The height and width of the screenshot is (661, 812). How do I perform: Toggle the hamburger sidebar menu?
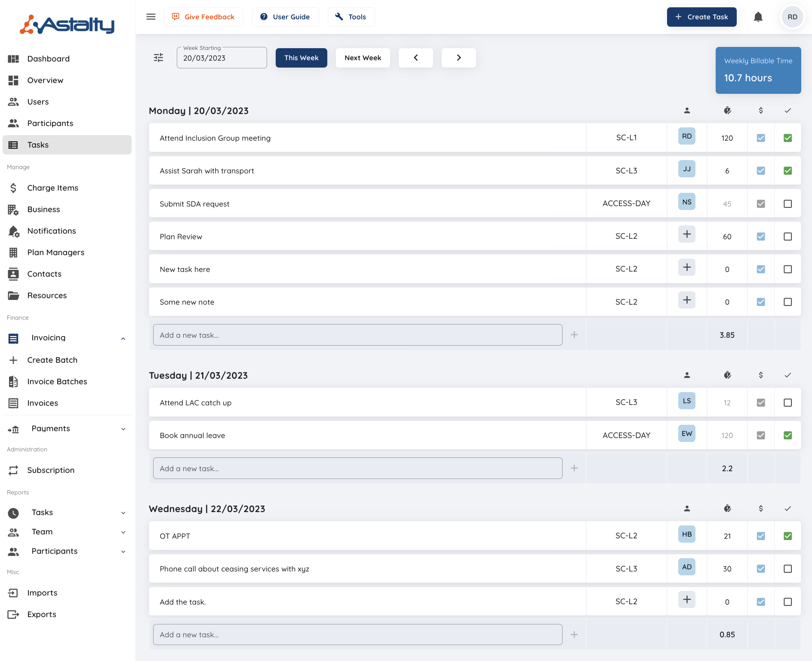151,17
